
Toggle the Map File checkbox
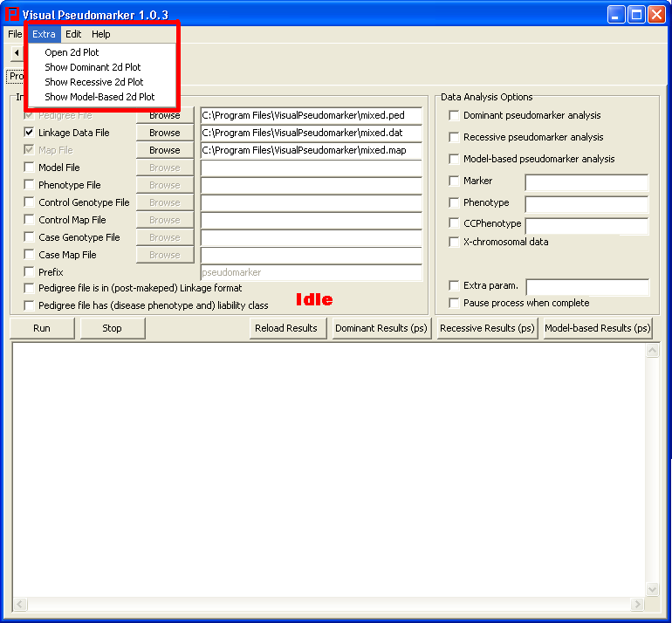(x=29, y=150)
